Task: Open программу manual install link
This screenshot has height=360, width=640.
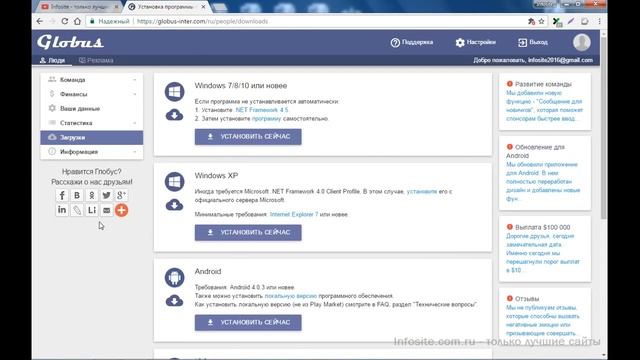Action: click(267, 118)
